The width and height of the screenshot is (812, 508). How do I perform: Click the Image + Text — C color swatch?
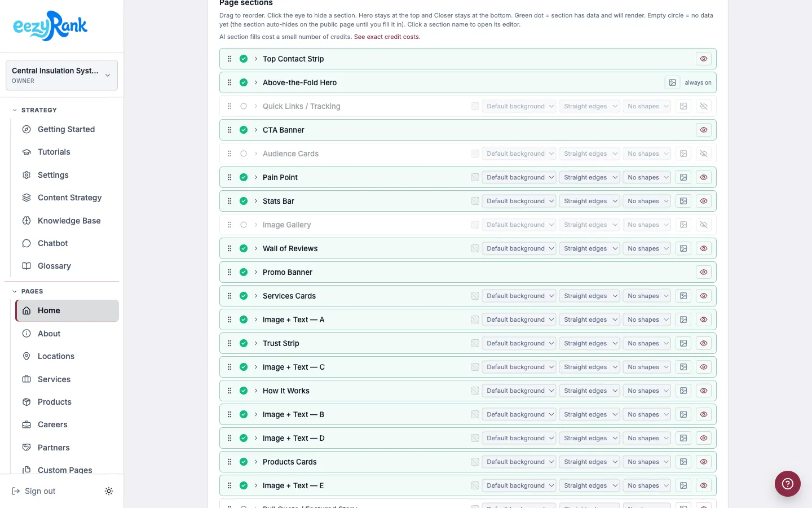(x=475, y=367)
